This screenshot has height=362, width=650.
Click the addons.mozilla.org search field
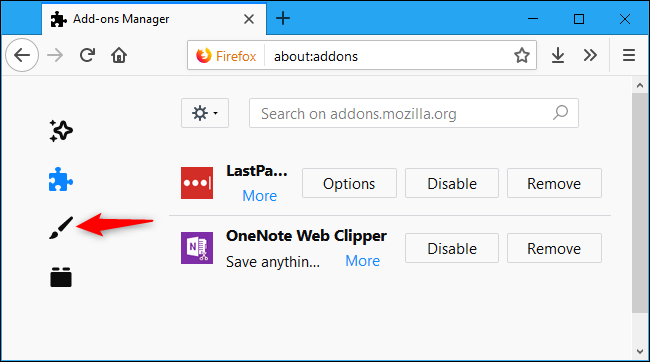pyautogui.click(x=414, y=113)
